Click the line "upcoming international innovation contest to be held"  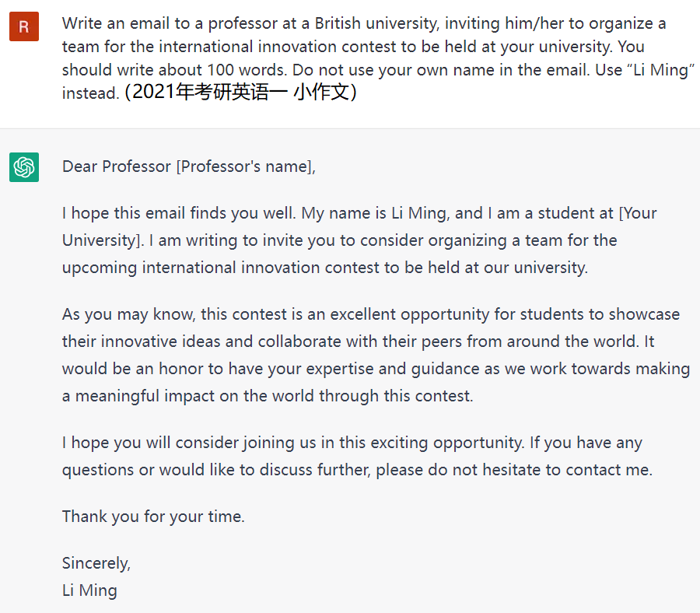click(325, 268)
